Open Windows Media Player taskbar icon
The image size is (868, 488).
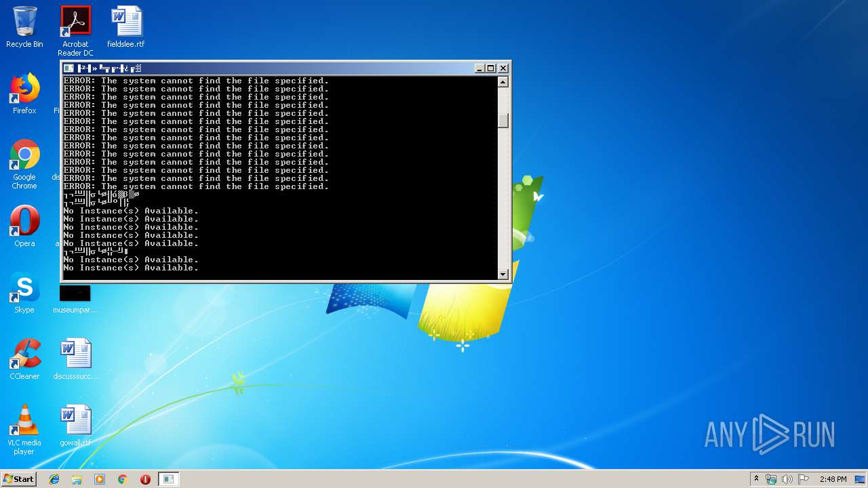[100, 479]
